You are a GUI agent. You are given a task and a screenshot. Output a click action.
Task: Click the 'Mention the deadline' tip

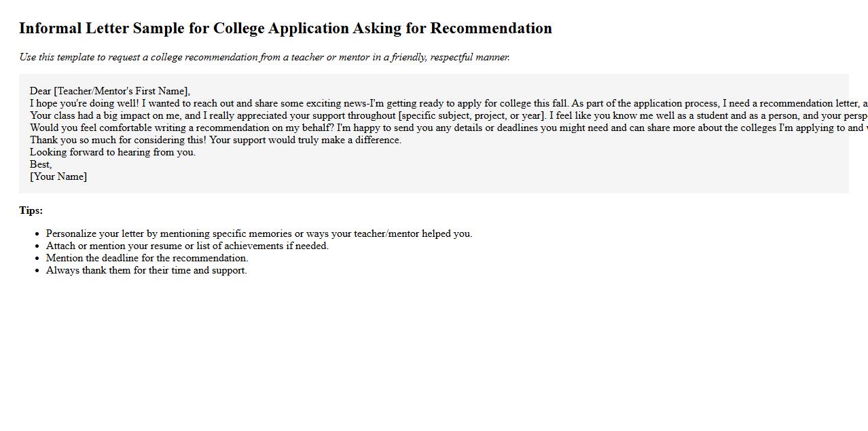click(x=147, y=258)
